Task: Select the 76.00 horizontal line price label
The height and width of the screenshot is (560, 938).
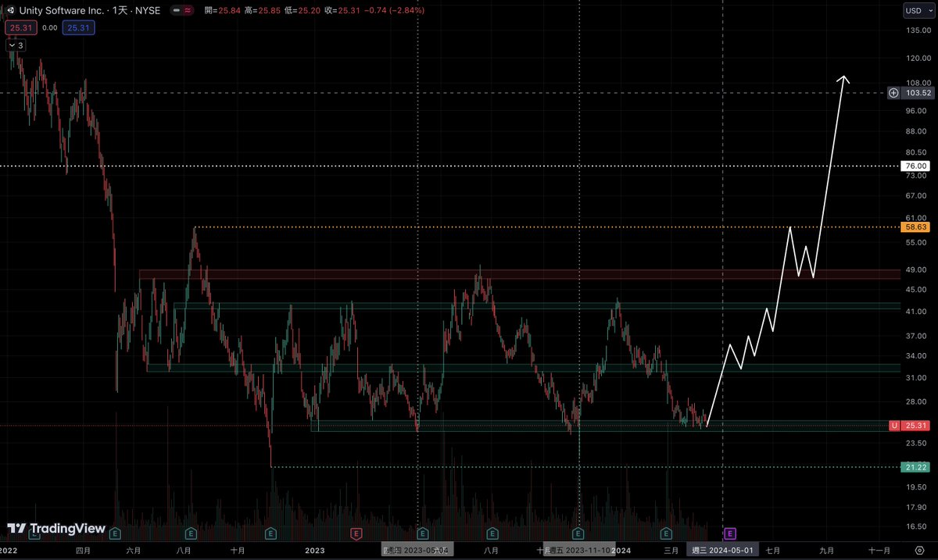Action: [x=914, y=166]
